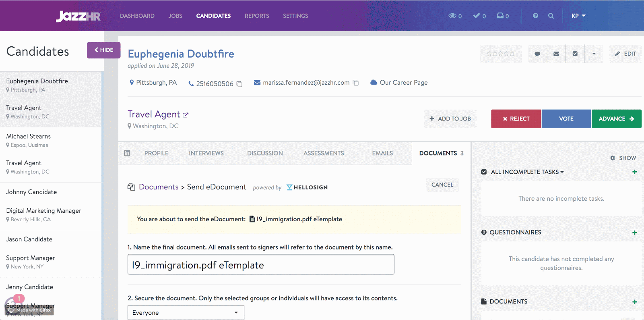Reject the candidate

[x=516, y=119]
